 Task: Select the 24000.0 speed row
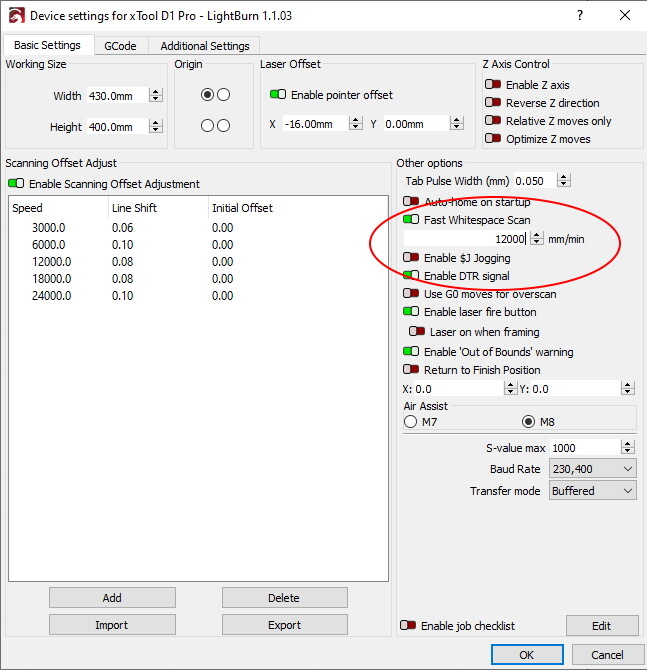pyautogui.click(x=198, y=295)
